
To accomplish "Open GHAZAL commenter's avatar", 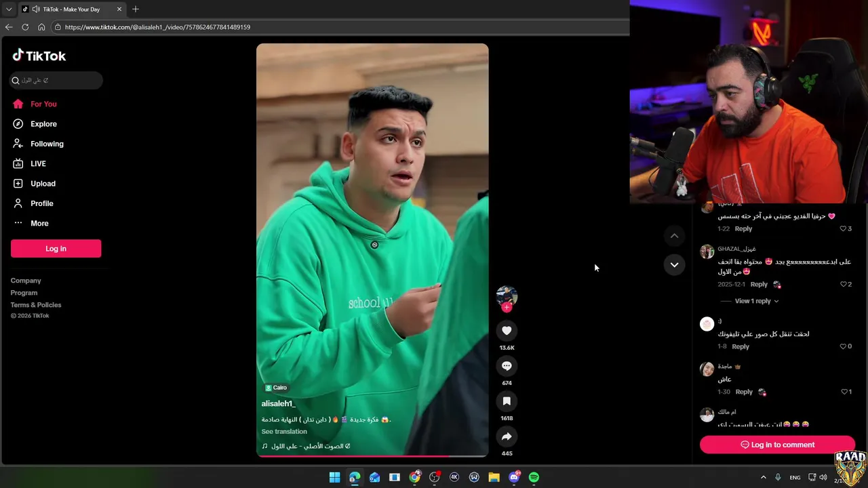I will [x=707, y=251].
